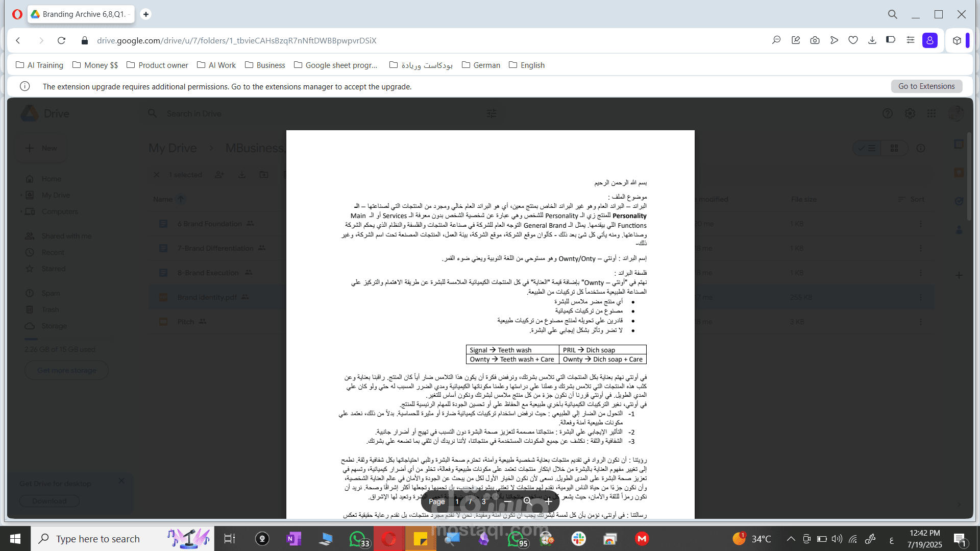Click Download Drive for desktop button
Viewport: 980px width, 551px height.
[50, 501]
